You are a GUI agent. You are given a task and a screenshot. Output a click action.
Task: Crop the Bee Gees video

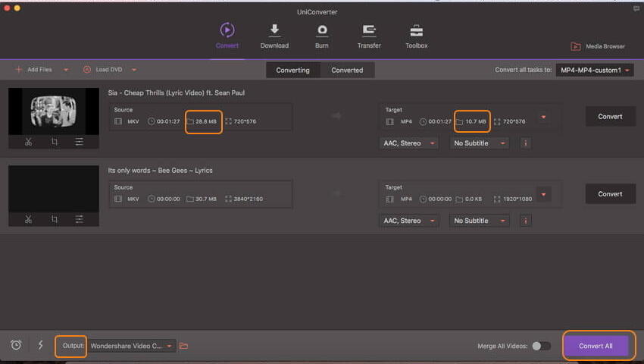[x=55, y=219]
